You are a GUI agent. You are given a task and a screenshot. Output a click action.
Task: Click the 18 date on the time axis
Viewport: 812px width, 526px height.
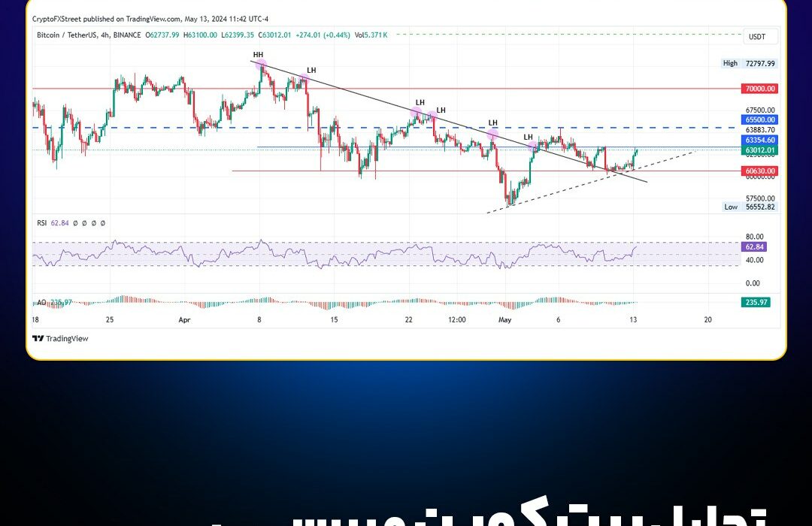[35, 320]
